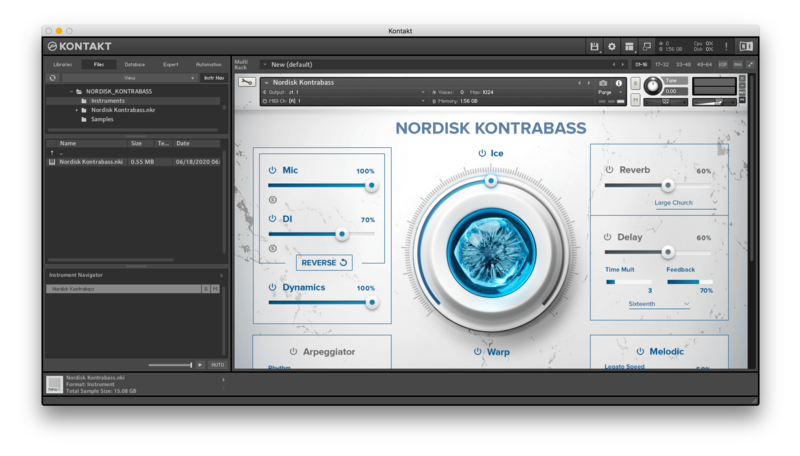800x456 pixels.
Task: Remove the instrument with the X button
Action: (742, 78)
